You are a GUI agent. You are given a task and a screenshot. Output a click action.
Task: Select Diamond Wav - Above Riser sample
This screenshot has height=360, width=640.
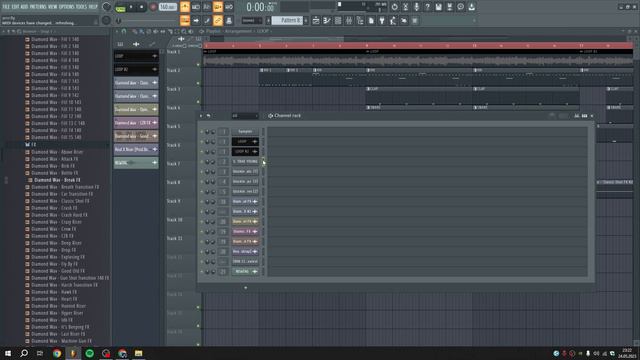[x=57, y=152]
